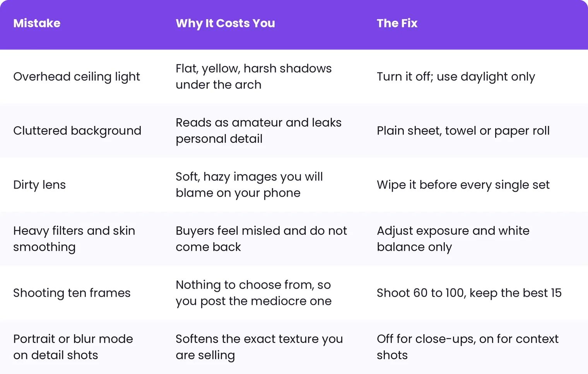588x374 pixels.
Task: Click Wipe it before every single set
Action: 463,185
